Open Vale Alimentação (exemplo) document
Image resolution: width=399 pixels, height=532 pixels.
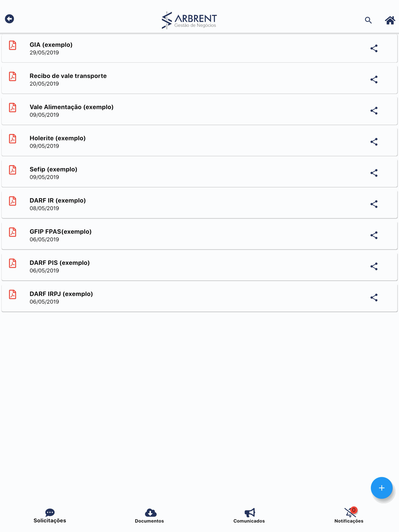point(71,110)
